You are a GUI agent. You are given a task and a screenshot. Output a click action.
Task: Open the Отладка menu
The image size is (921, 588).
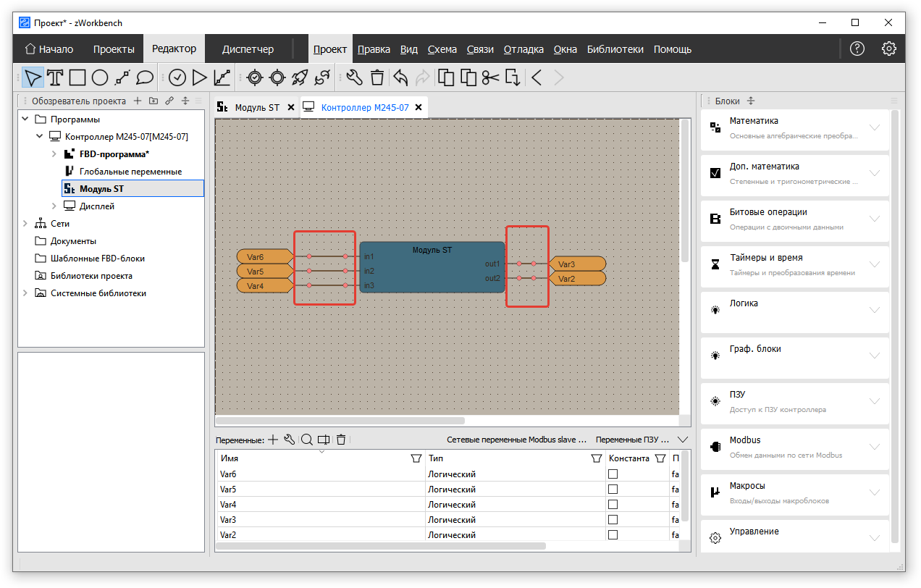pos(523,49)
